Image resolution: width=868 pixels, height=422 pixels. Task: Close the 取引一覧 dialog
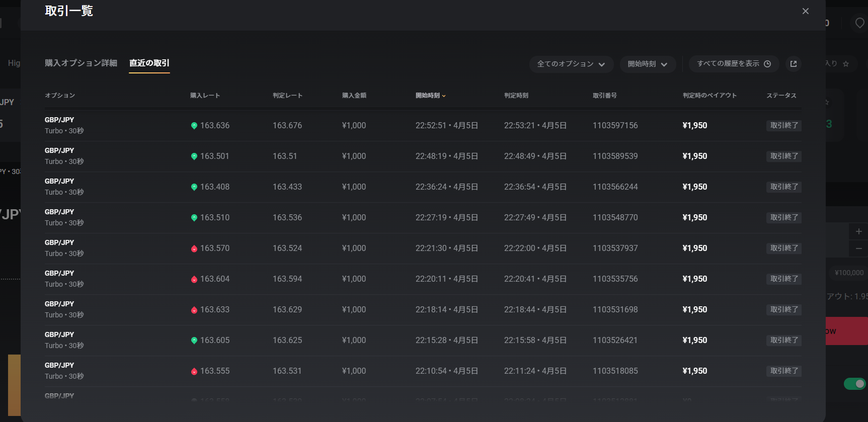806,11
